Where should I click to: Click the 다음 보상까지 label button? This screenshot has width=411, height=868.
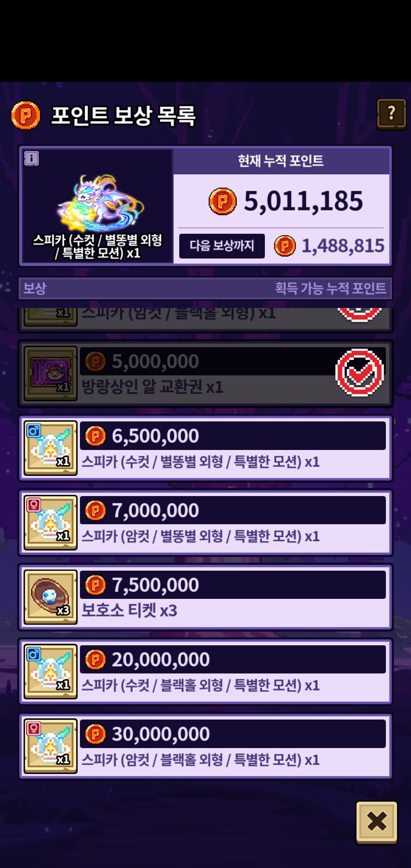tap(222, 246)
